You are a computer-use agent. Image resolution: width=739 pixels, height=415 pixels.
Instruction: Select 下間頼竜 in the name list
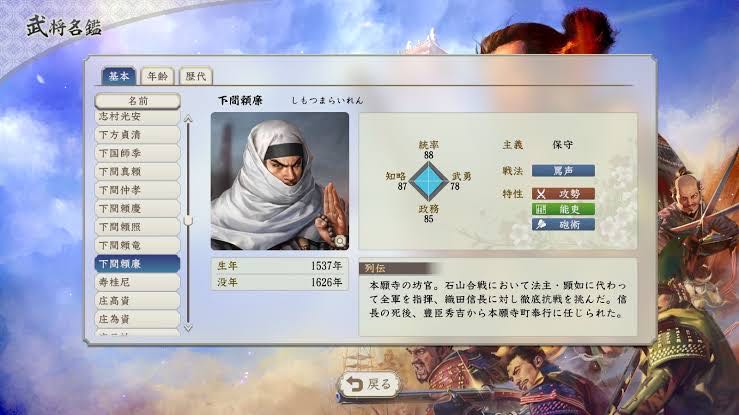point(138,245)
